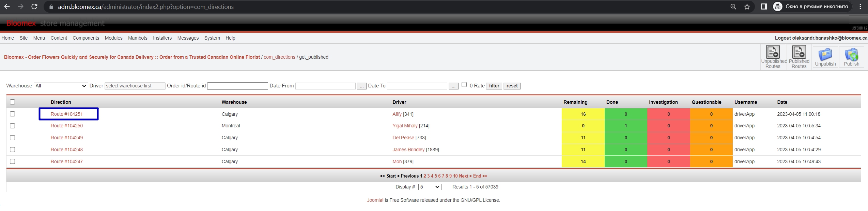Enable the 0 Rate checkbox
The width and height of the screenshot is (868, 211).
(464, 84)
